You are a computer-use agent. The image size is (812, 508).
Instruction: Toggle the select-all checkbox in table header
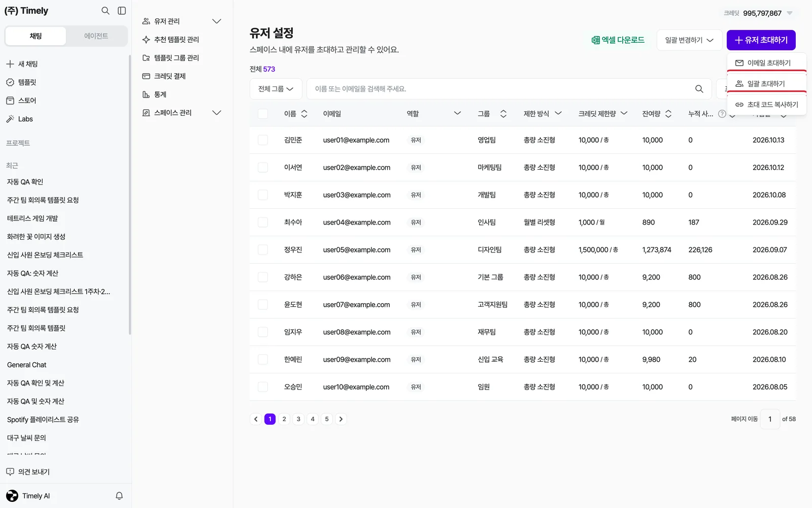tap(263, 114)
